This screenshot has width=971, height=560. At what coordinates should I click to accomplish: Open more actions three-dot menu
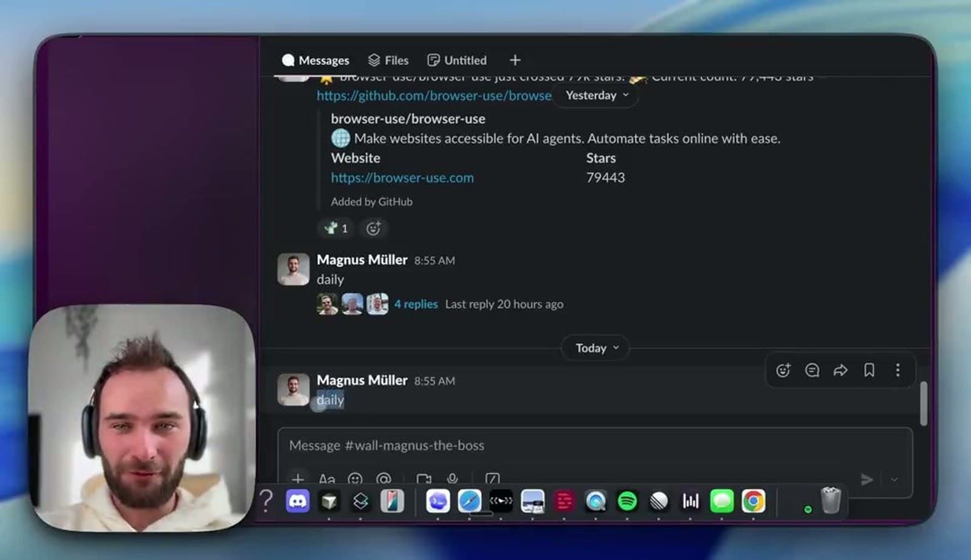(898, 370)
